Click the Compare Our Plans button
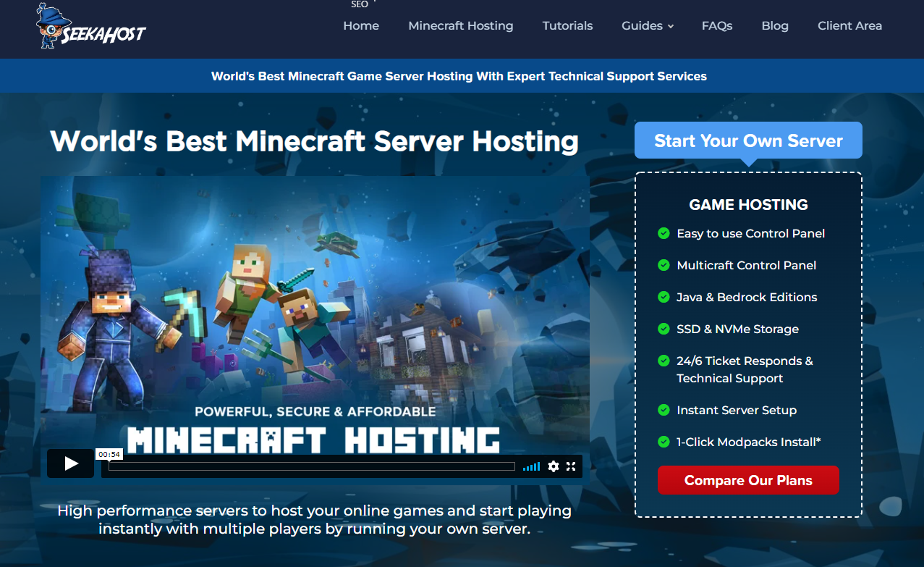The height and width of the screenshot is (567, 924). pos(748,480)
